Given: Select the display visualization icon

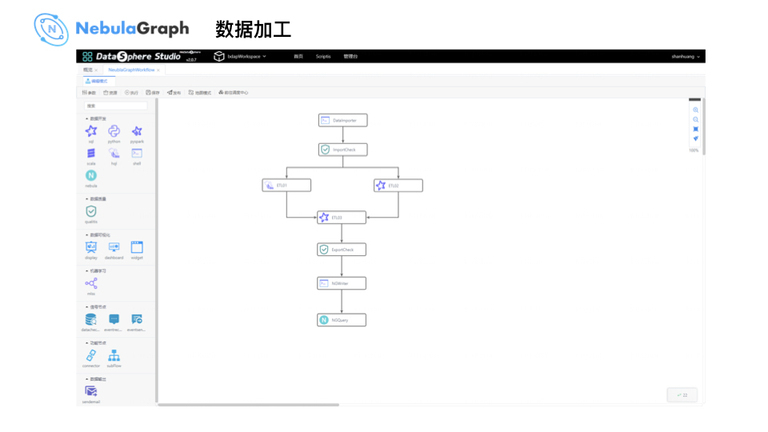Looking at the screenshot, I should (91, 247).
